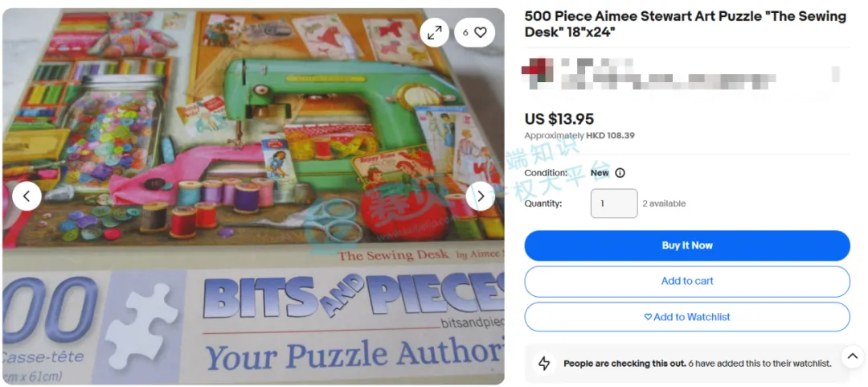This screenshot has width=868, height=387.
Task: Open the Condition info icon
Action: [x=620, y=173]
